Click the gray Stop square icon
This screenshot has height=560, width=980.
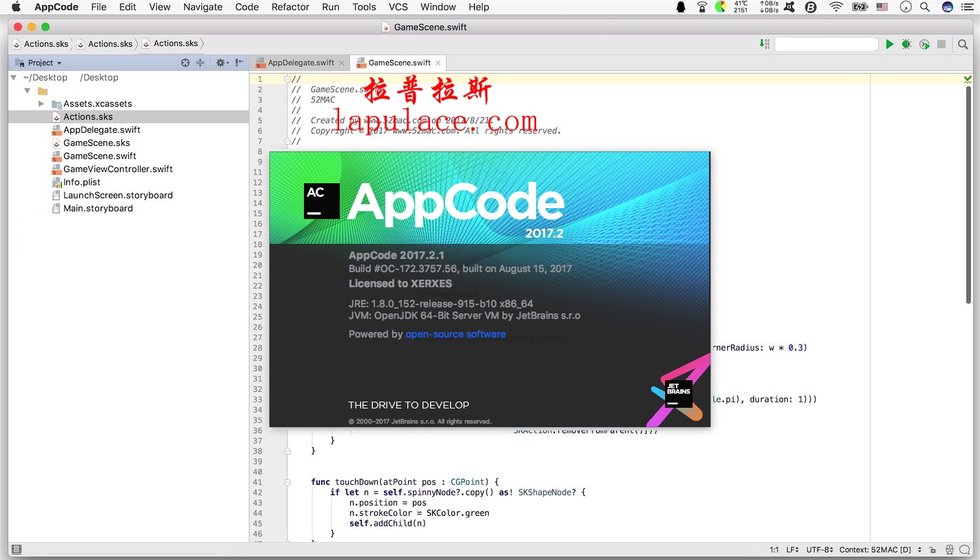click(941, 44)
